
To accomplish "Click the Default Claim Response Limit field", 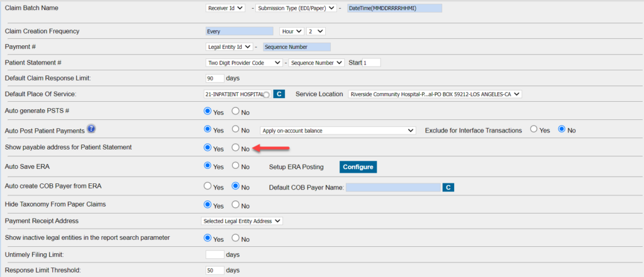I will tap(215, 79).
